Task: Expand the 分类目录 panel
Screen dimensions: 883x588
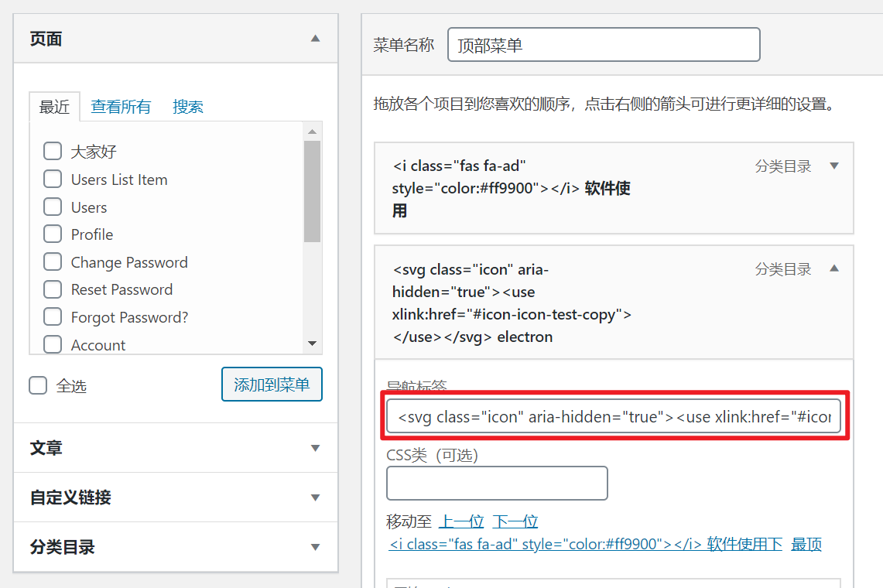Action: click(x=316, y=547)
